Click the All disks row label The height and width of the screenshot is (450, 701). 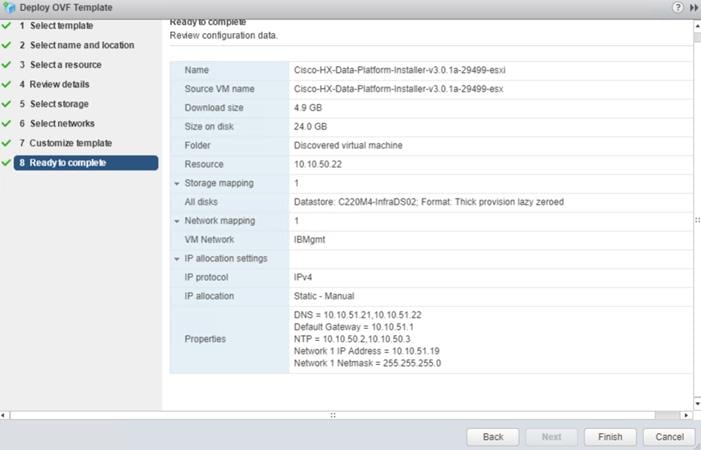click(x=201, y=202)
